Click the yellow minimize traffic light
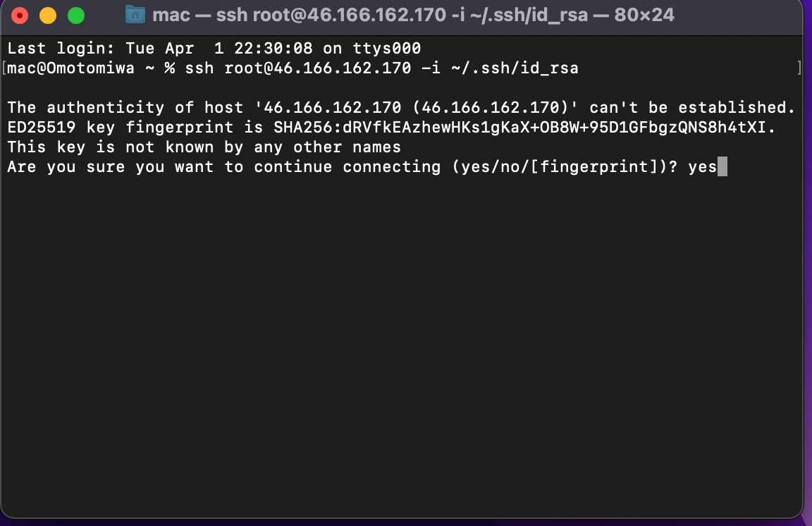 click(x=47, y=13)
